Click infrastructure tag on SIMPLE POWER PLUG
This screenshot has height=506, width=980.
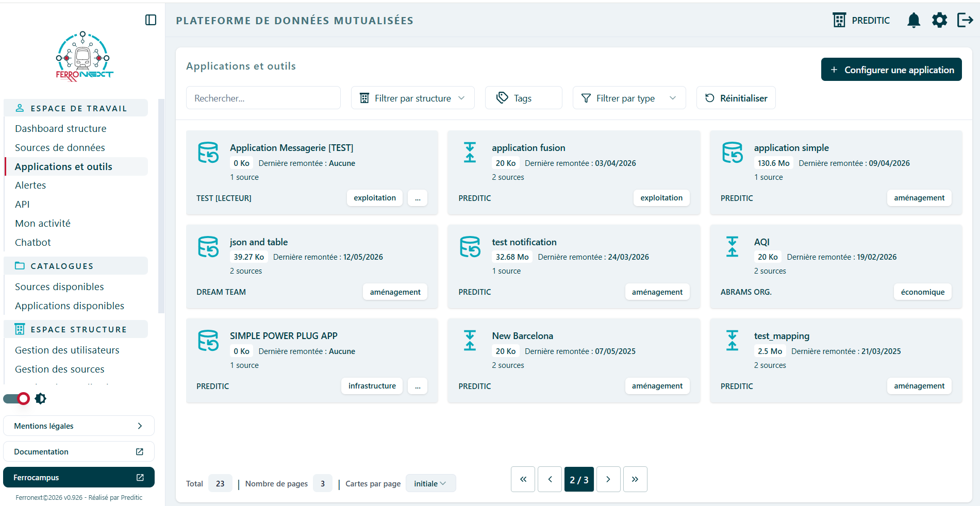click(372, 386)
